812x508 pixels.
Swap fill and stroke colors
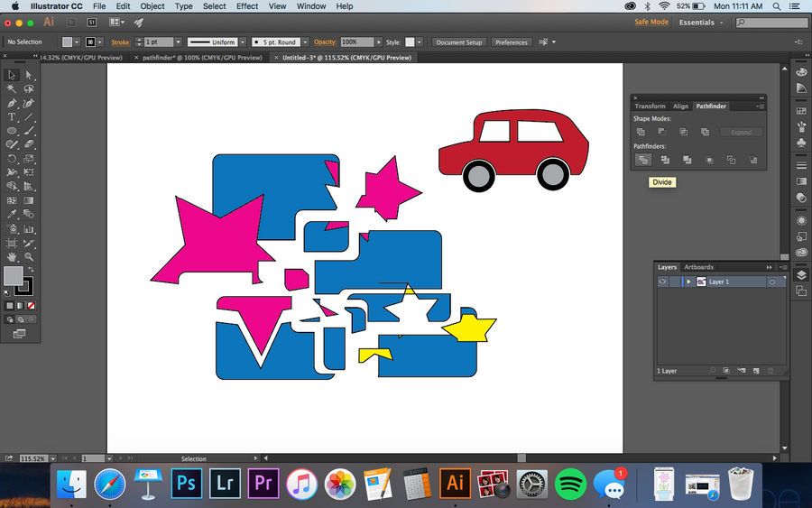pos(31,269)
